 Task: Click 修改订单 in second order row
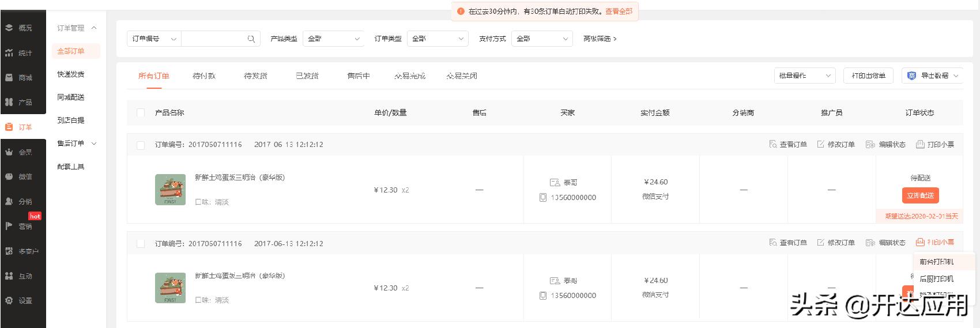click(x=836, y=243)
